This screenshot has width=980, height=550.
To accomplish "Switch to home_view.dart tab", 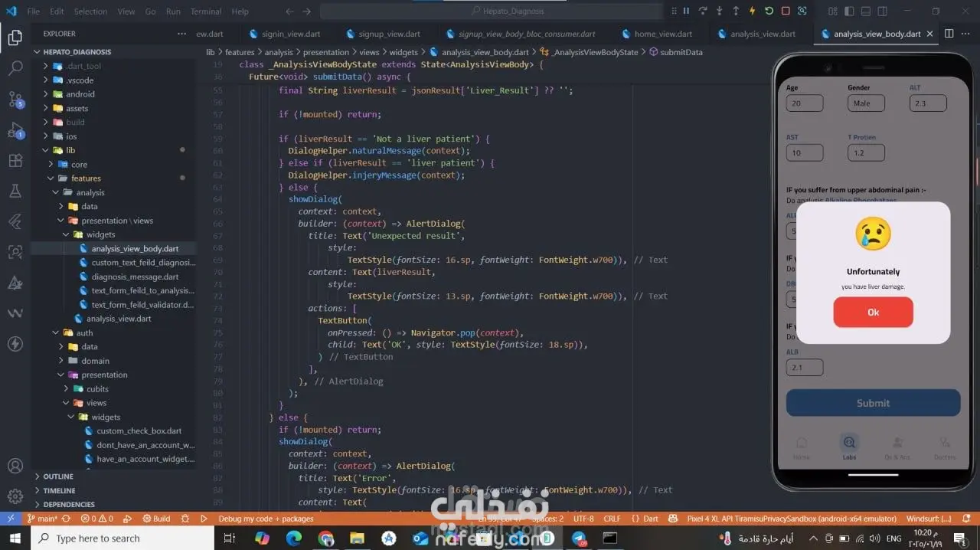I will 657,34.
